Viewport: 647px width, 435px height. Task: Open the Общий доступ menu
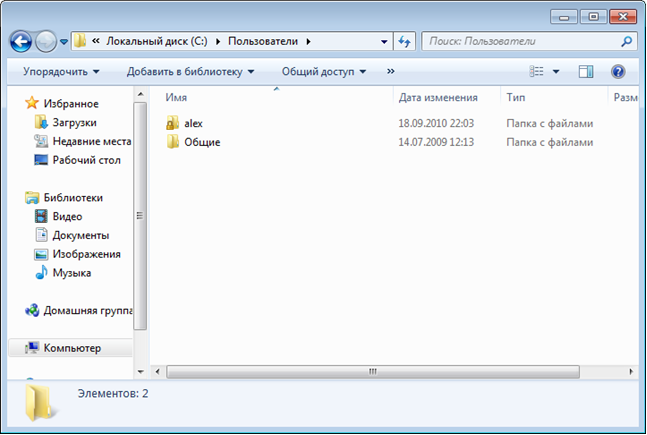click(x=324, y=72)
